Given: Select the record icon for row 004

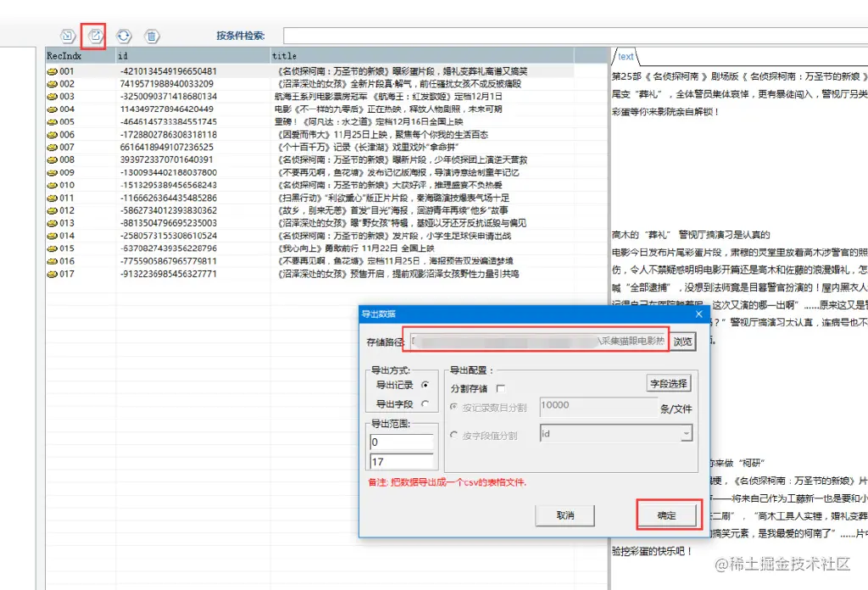Looking at the screenshot, I should (x=52, y=109).
